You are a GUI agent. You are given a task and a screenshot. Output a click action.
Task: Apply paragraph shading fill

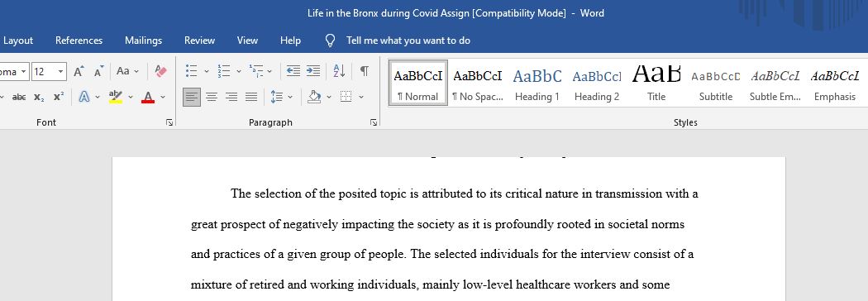click(x=314, y=97)
